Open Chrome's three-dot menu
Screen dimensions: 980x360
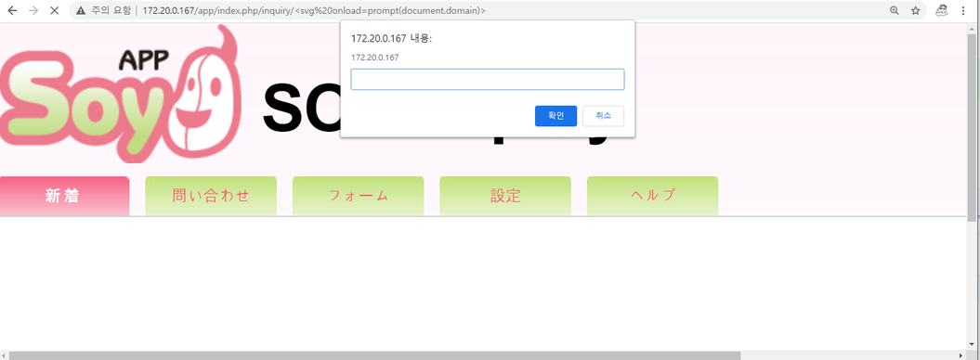point(963,10)
